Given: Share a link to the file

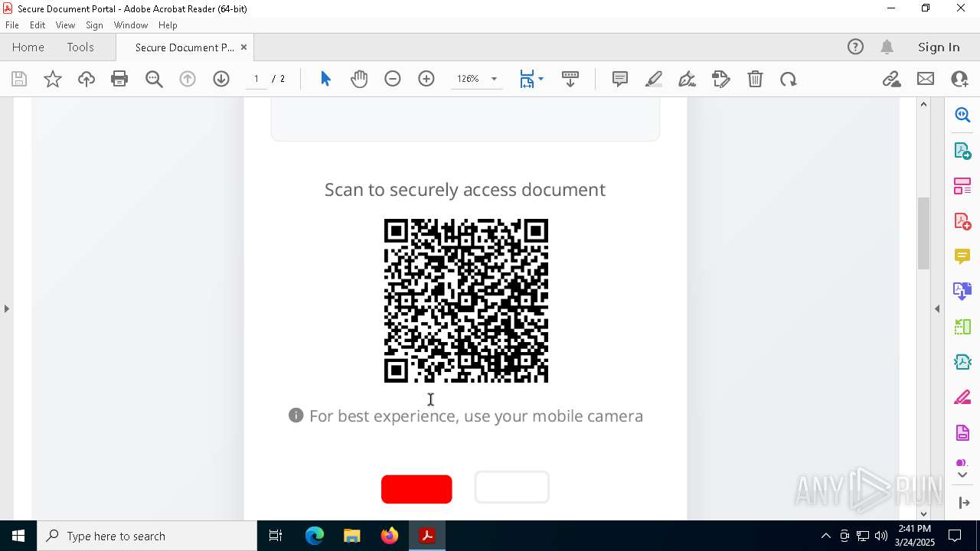Looking at the screenshot, I should [x=891, y=79].
